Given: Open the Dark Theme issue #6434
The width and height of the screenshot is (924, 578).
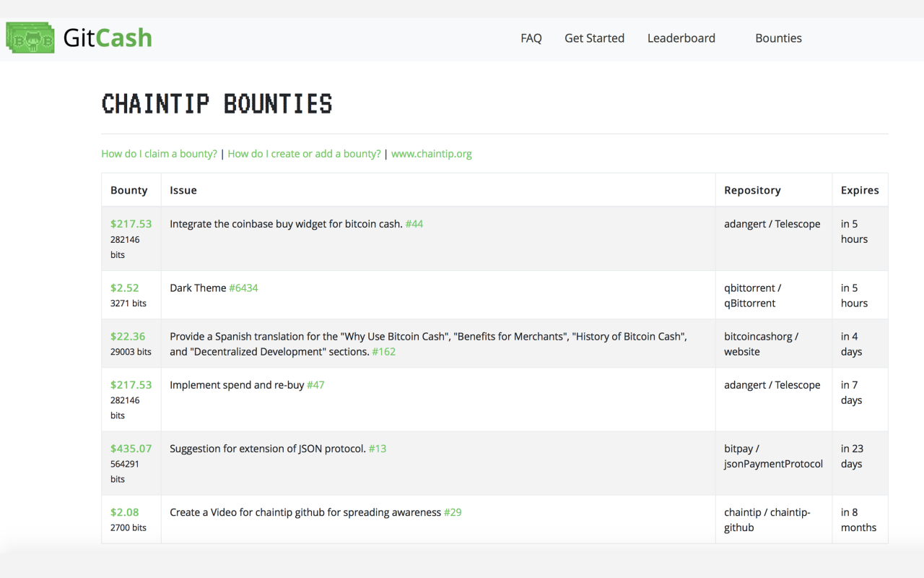Looking at the screenshot, I should tap(244, 288).
